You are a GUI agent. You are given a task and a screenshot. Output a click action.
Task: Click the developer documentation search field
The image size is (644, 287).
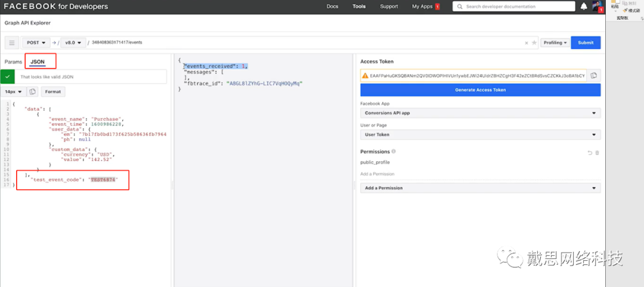point(513,7)
